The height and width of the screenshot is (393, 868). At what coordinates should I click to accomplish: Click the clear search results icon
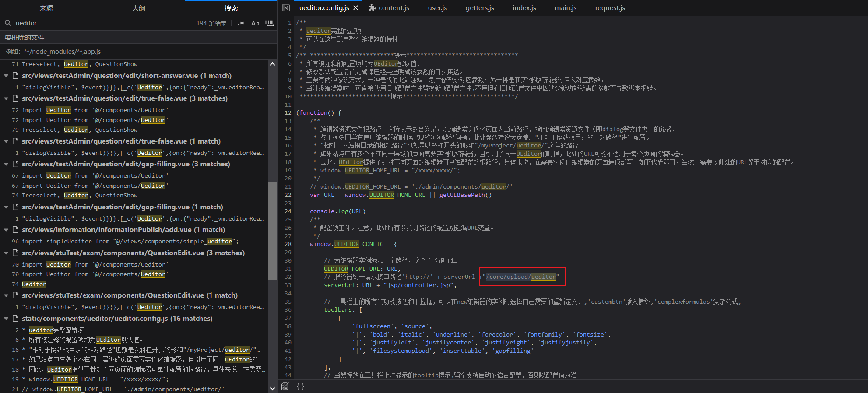pyautogui.click(x=270, y=23)
